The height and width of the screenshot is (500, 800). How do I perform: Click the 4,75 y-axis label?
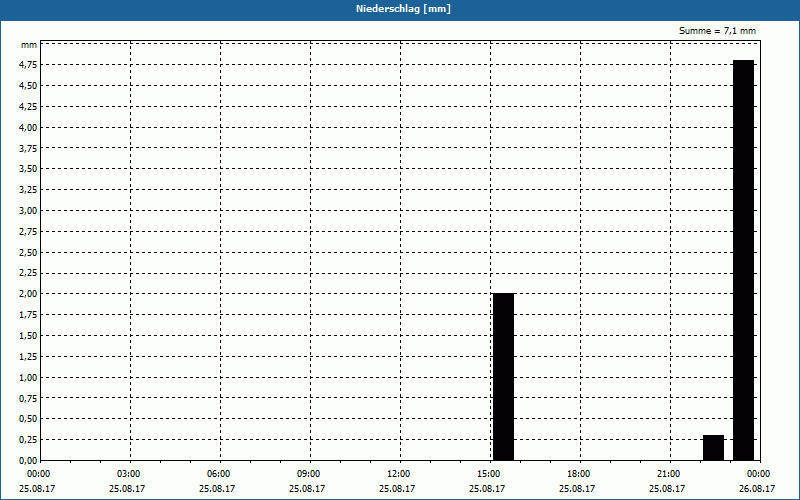(28, 65)
